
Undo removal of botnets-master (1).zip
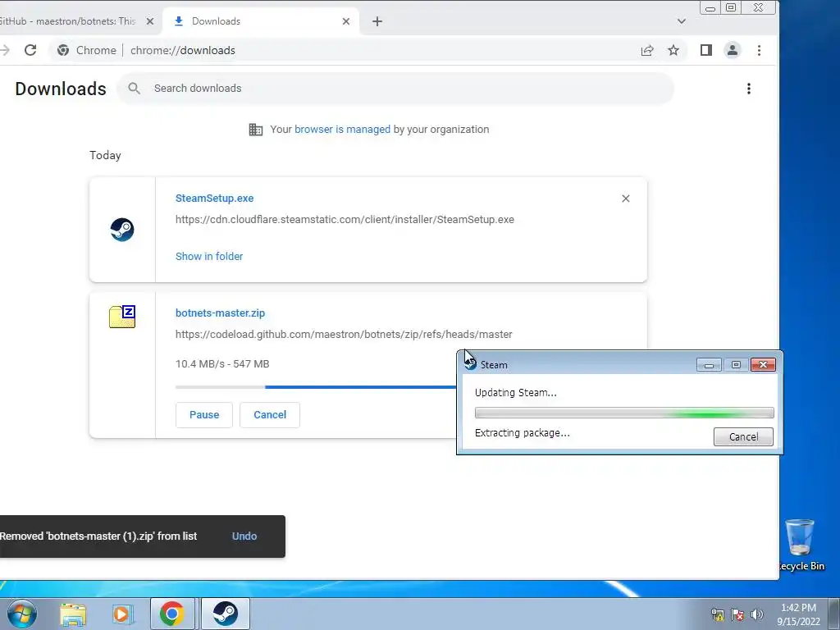point(244,536)
